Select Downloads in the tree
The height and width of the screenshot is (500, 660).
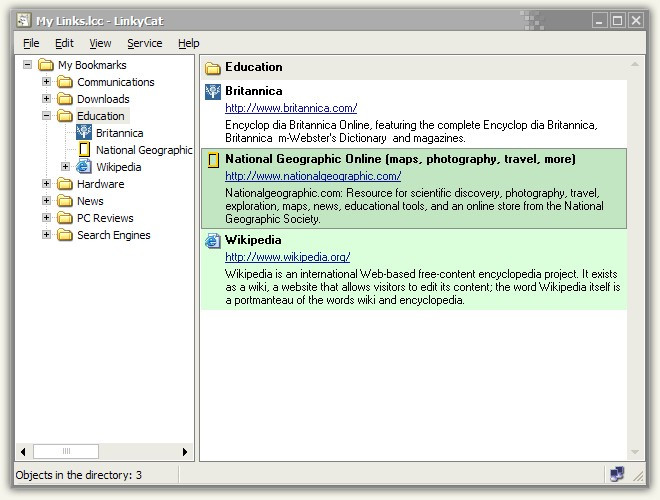103,99
